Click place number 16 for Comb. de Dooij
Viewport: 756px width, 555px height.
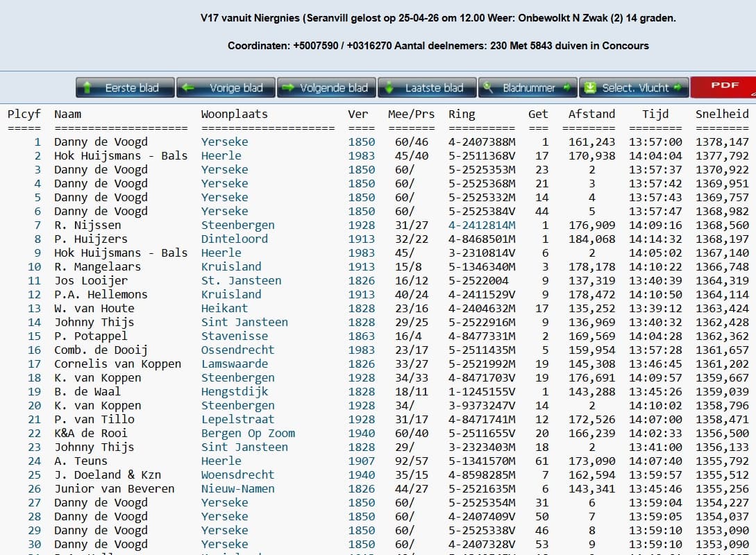click(x=34, y=350)
